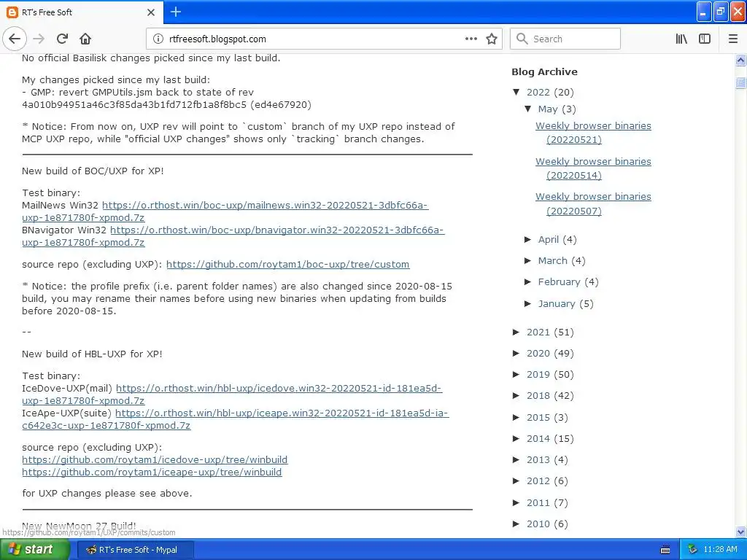The width and height of the screenshot is (747, 560).
Task: Open the home page icon
Action: pyautogui.click(x=85, y=39)
